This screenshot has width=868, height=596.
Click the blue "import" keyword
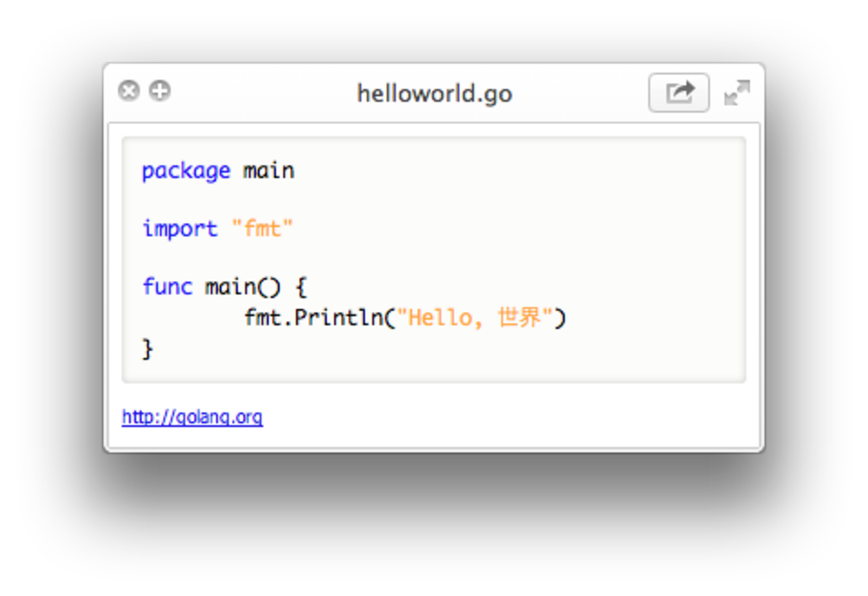(180, 229)
